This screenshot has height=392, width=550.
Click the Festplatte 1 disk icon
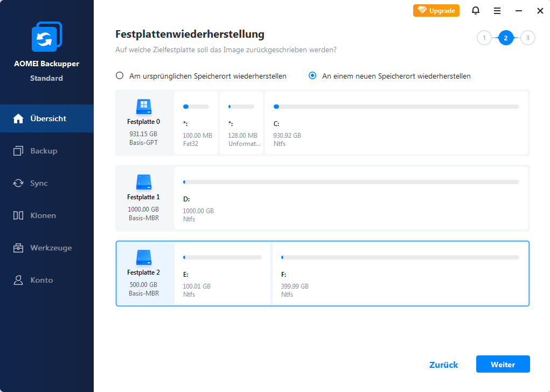pyautogui.click(x=143, y=180)
